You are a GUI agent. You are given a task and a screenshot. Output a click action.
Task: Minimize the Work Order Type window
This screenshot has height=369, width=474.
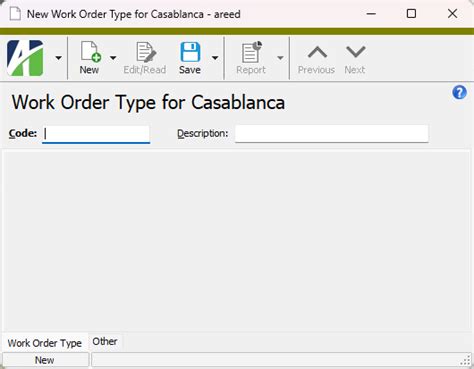(x=371, y=14)
